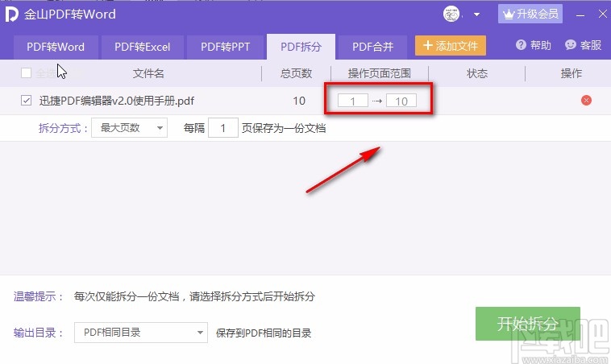Switch to the PDF转Excel tab
Viewport: 611px width, 364px height.
coord(142,47)
